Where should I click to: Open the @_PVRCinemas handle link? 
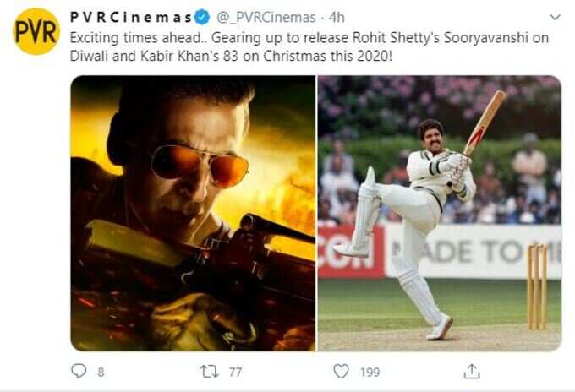tap(266, 18)
